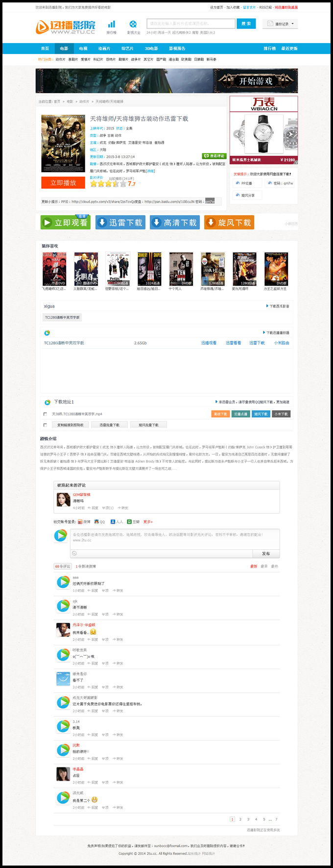The width and height of the screenshot is (333, 868).
Task: Click the blue 迅雷下载 button
Action: [x=120, y=223]
